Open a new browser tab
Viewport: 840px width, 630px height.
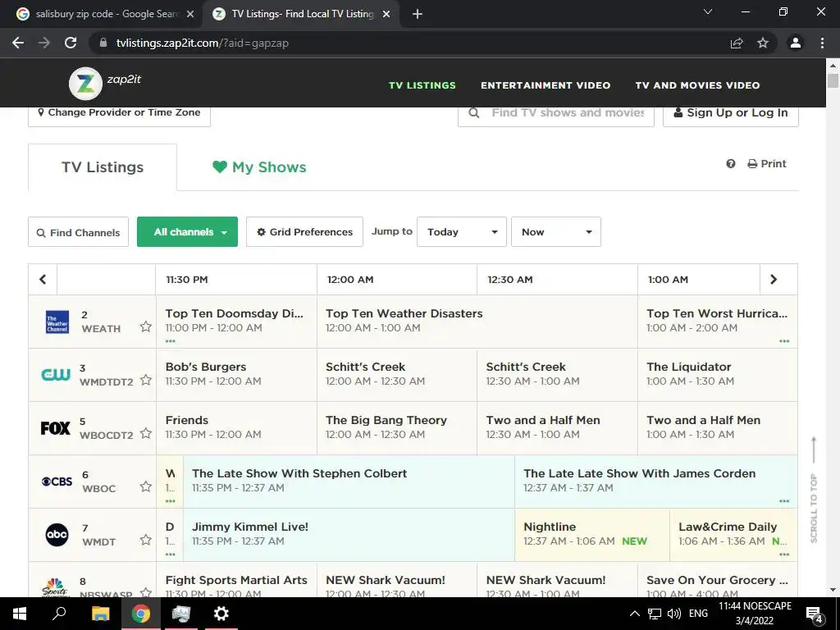tap(418, 14)
